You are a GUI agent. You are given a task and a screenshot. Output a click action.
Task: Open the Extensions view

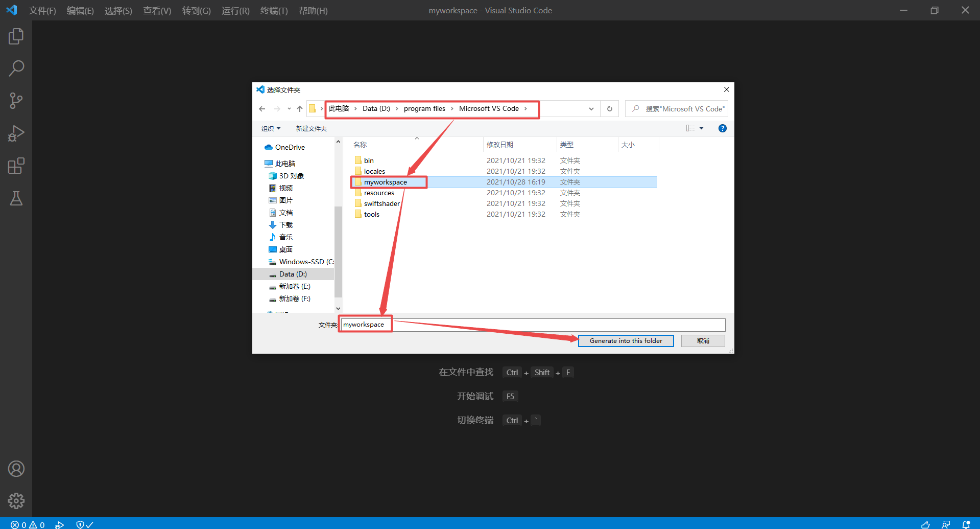[x=16, y=166]
